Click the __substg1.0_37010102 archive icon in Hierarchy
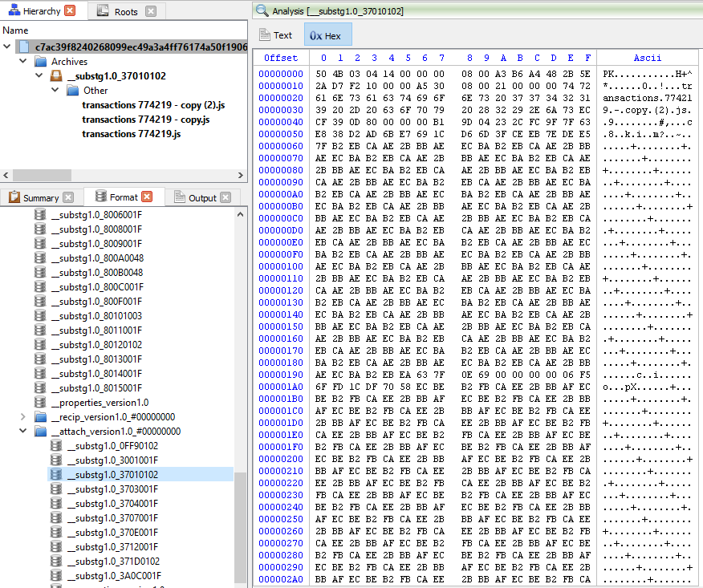 [56, 75]
